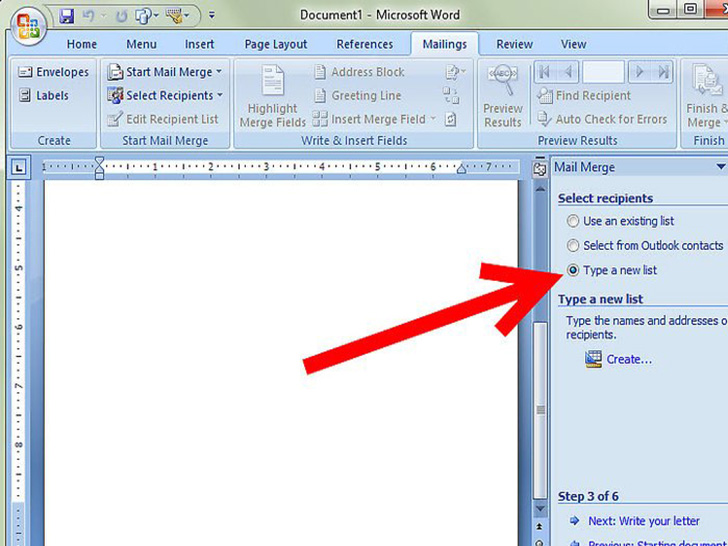The image size is (728, 546).
Task: Insert Greeting Line
Action: [x=357, y=96]
